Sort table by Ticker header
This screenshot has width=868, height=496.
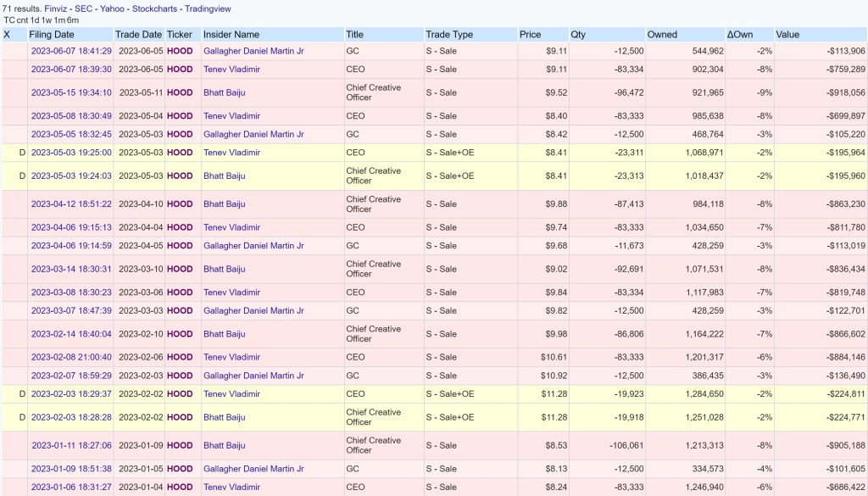[x=180, y=34]
